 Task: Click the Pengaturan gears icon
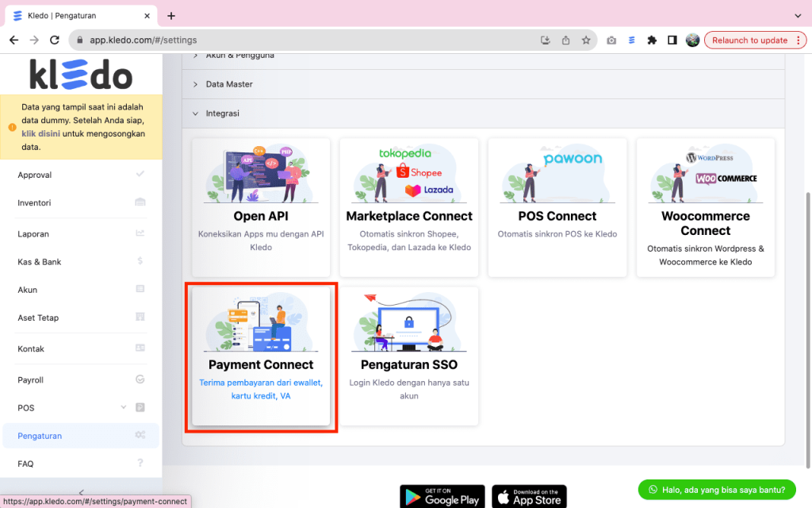140,435
